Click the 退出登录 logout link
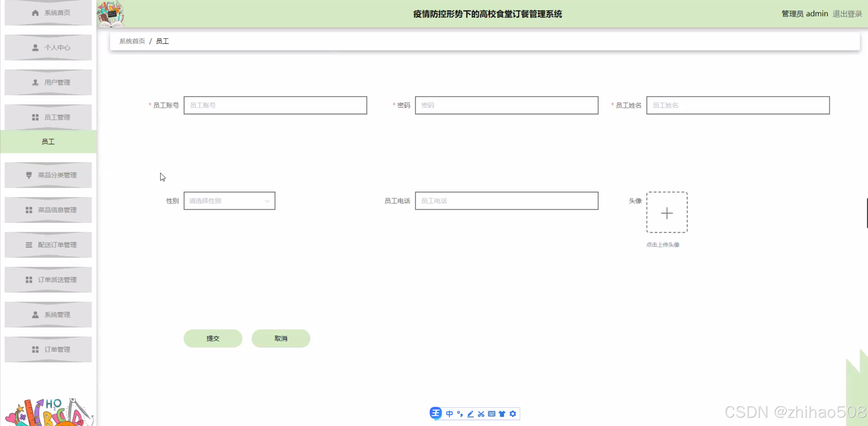The height and width of the screenshot is (426, 868). click(x=847, y=14)
